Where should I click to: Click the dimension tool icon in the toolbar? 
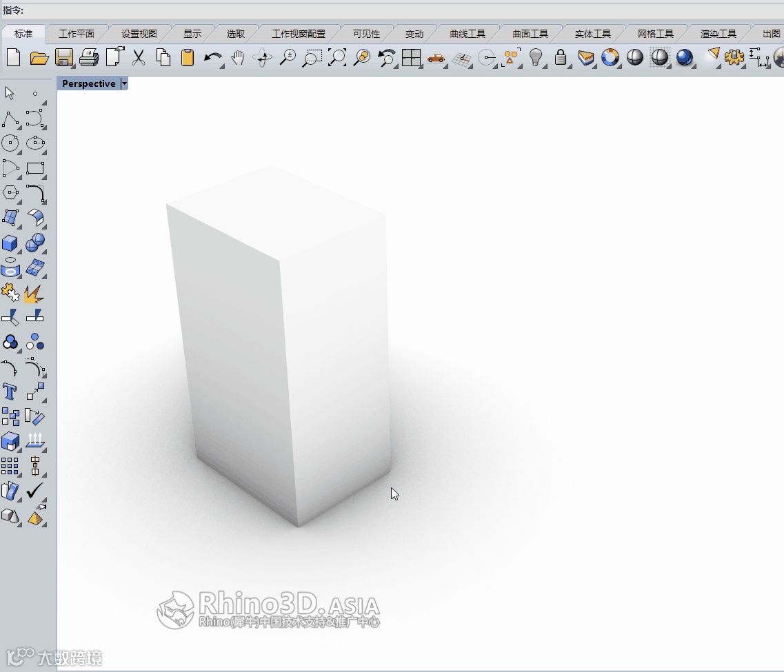759,58
